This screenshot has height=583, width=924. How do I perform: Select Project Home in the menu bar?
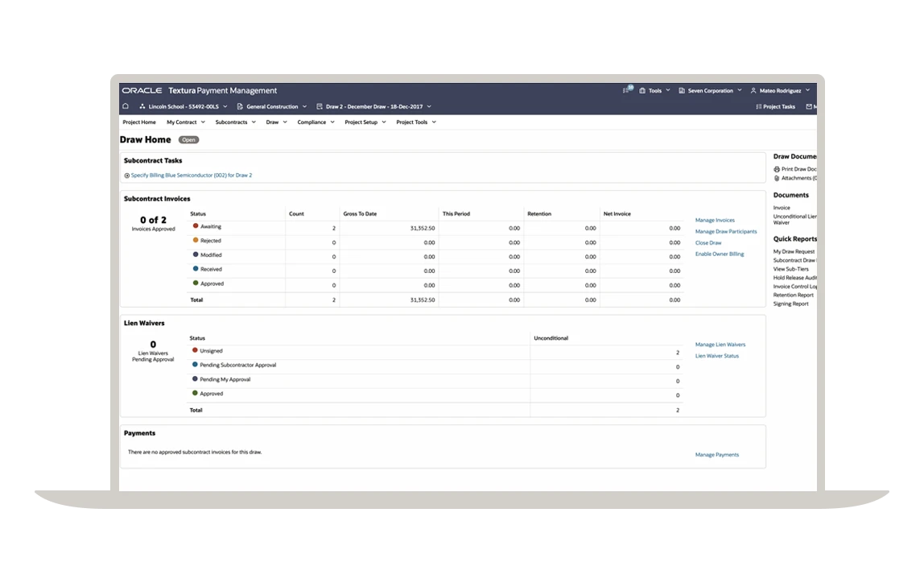click(x=139, y=122)
